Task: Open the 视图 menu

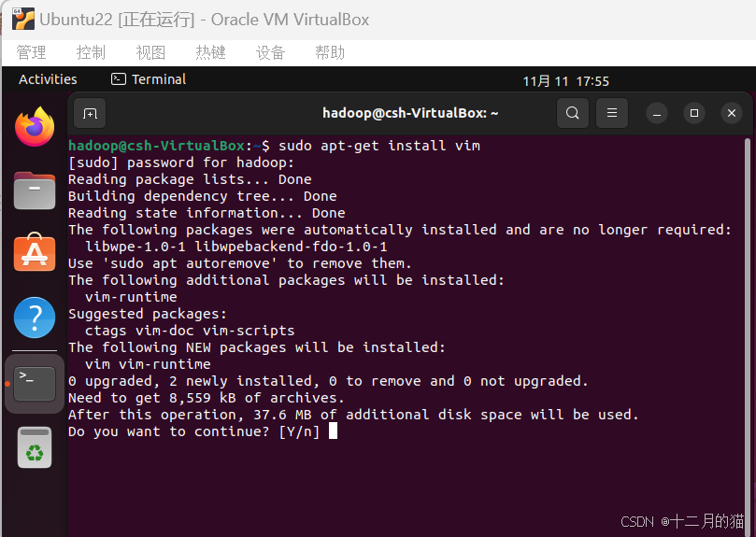Action: 150,52
